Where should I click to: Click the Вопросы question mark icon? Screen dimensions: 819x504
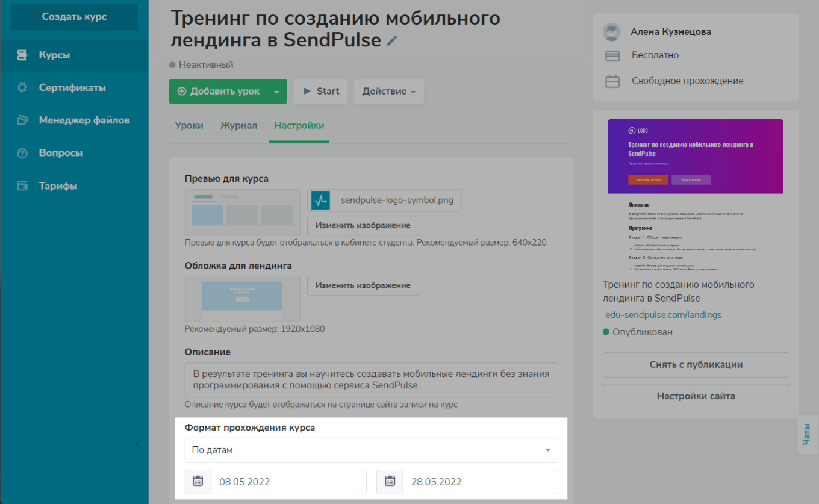pos(22,153)
